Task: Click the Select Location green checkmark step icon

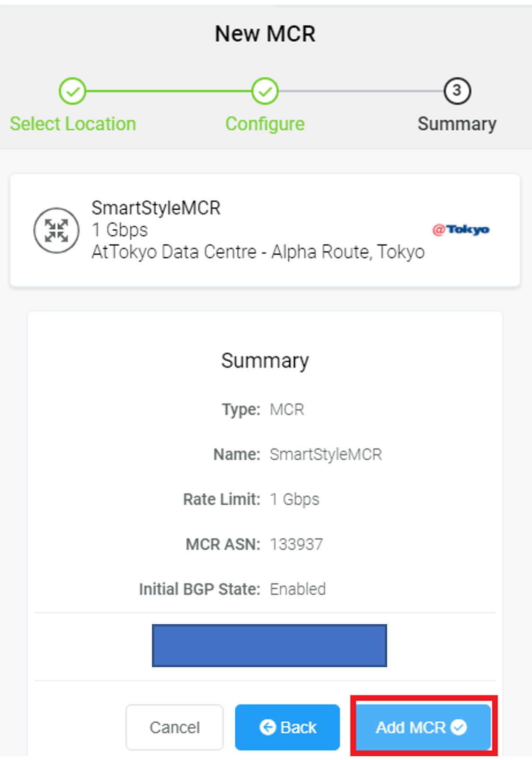Action: click(x=72, y=91)
